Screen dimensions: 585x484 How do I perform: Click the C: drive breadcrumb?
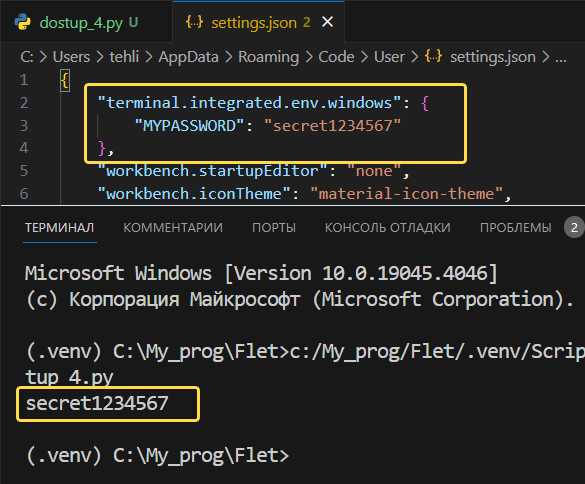click(x=26, y=57)
